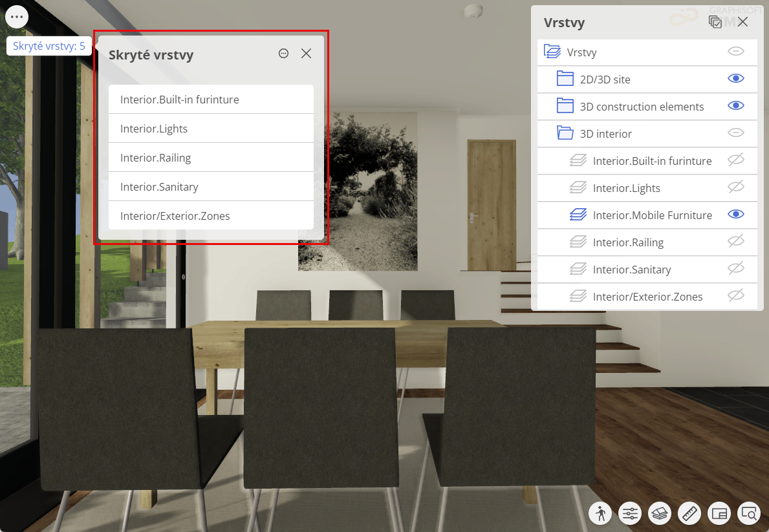Open the settings sliders icon
The image size is (769, 532).
pos(630,513)
